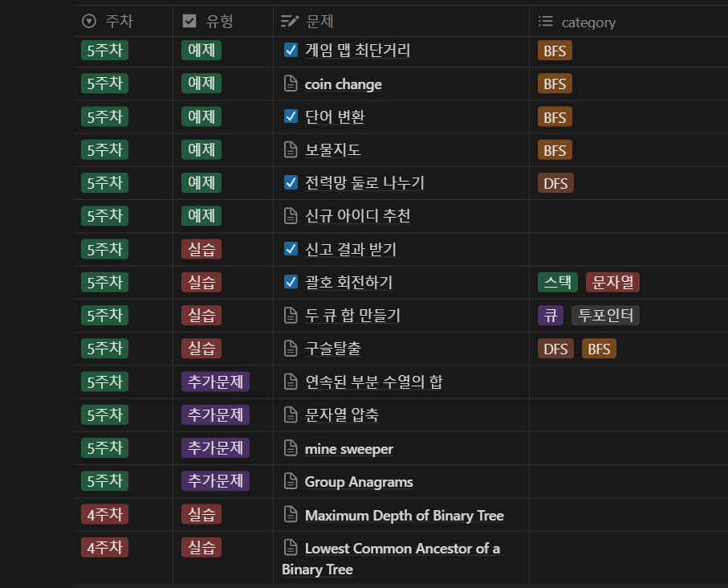Uncheck the 단어 변환 checkbox
Screen dimensions: 728x588
[x=291, y=116]
